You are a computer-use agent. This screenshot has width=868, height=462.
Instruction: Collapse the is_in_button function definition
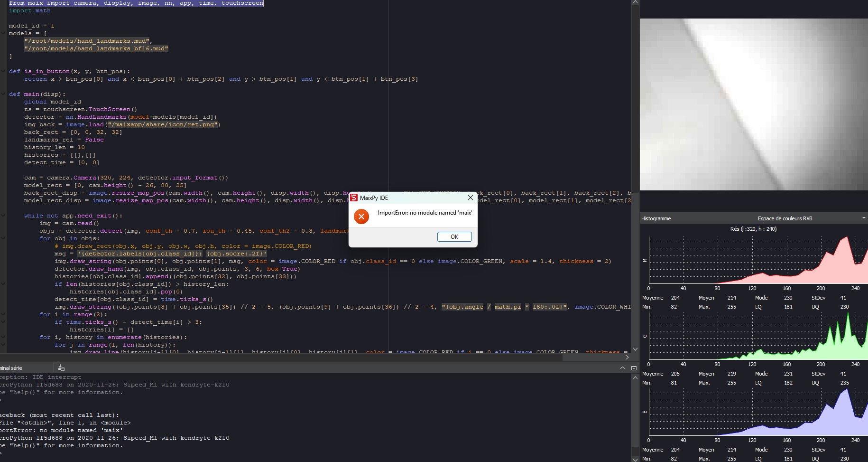[x=3, y=71]
